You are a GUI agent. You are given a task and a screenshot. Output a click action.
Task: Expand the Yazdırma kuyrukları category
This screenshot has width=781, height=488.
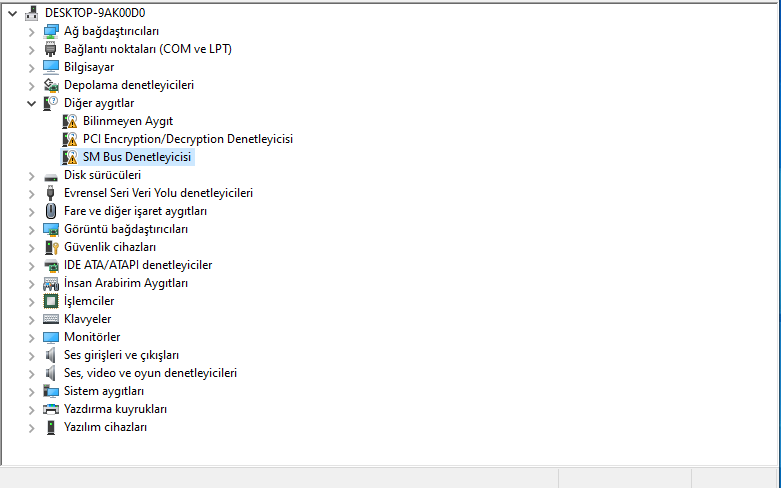31,410
